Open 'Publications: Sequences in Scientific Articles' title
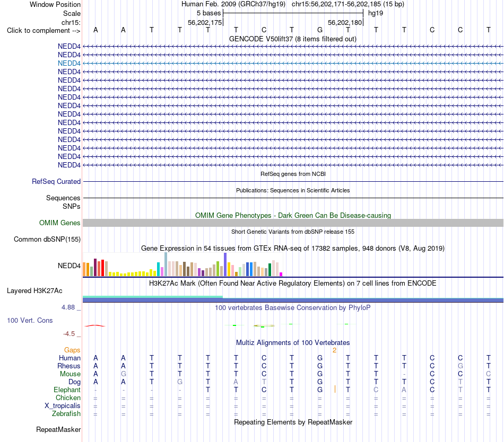 [x=293, y=190]
